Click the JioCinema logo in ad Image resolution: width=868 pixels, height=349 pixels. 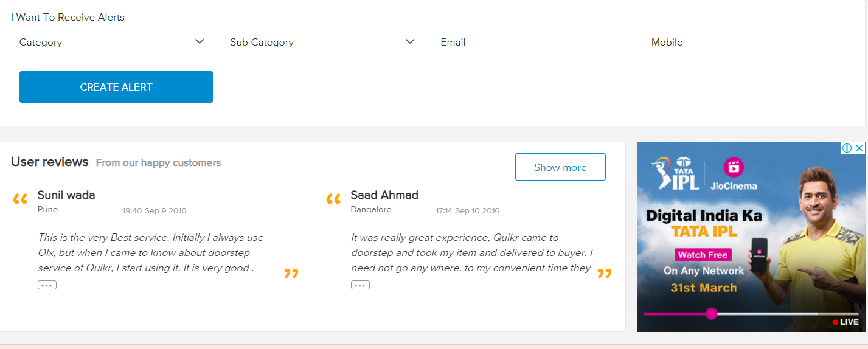click(x=734, y=174)
